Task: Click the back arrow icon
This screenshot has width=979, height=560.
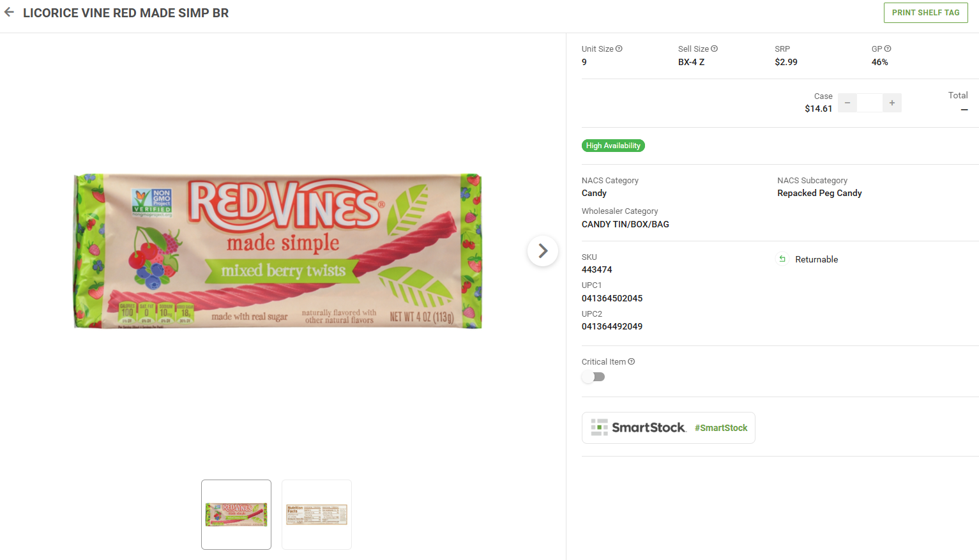Action: tap(9, 12)
